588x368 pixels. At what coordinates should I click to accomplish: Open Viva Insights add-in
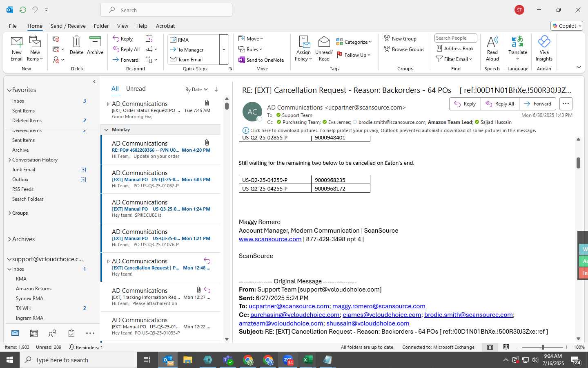pyautogui.click(x=544, y=48)
